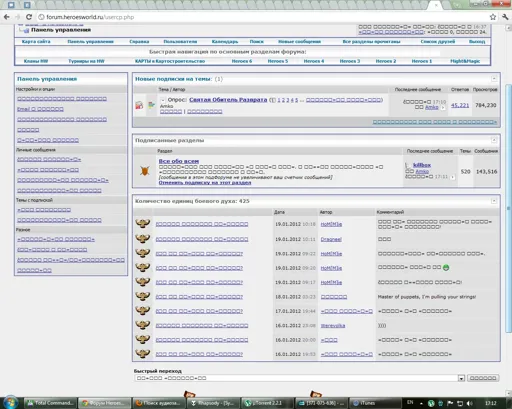Go to last post arrow beside Amko 17:10
The image size is (512, 409).
point(443,107)
